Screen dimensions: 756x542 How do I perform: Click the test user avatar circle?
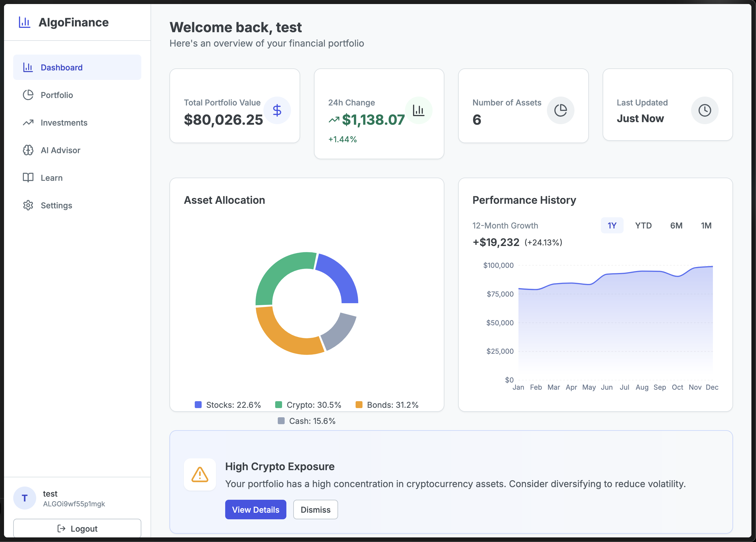[x=25, y=498]
